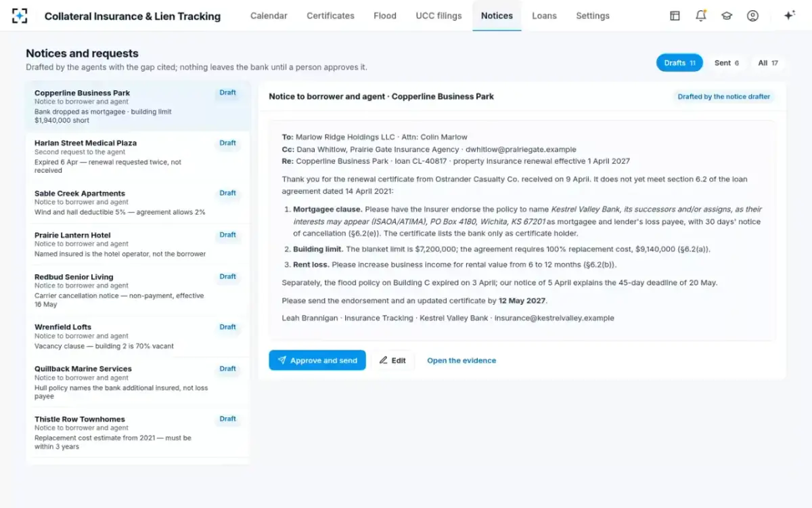Select the Harlan Street Medical Plaza draft
Screen dimensions: 812x508
pyautogui.click(x=138, y=156)
